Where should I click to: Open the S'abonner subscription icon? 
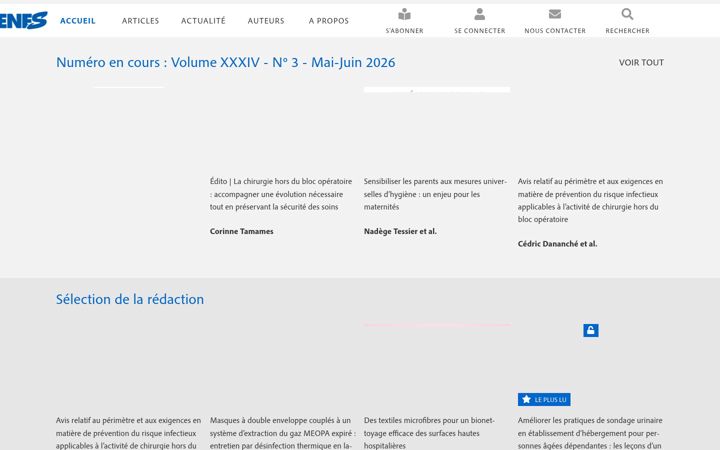[x=405, y=14]
